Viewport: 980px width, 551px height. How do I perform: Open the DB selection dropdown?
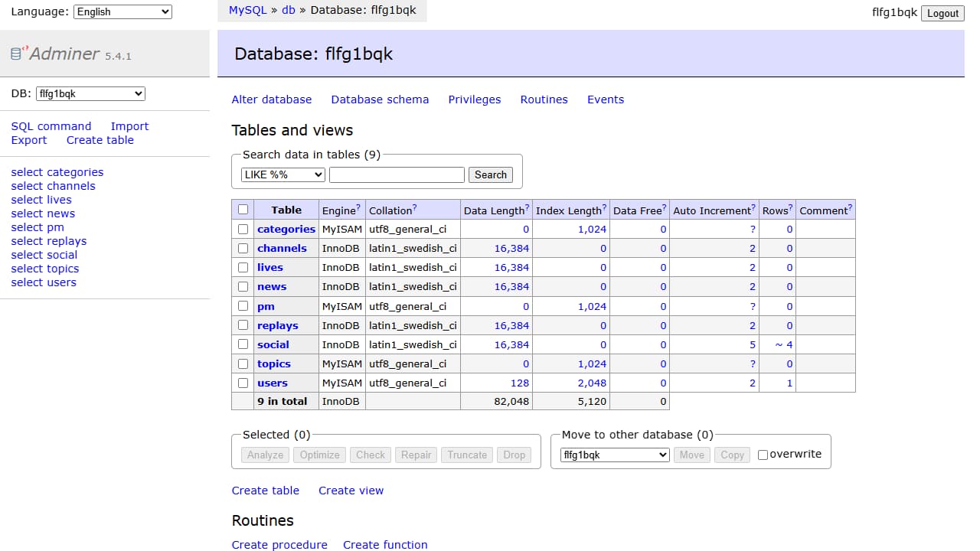90,93
